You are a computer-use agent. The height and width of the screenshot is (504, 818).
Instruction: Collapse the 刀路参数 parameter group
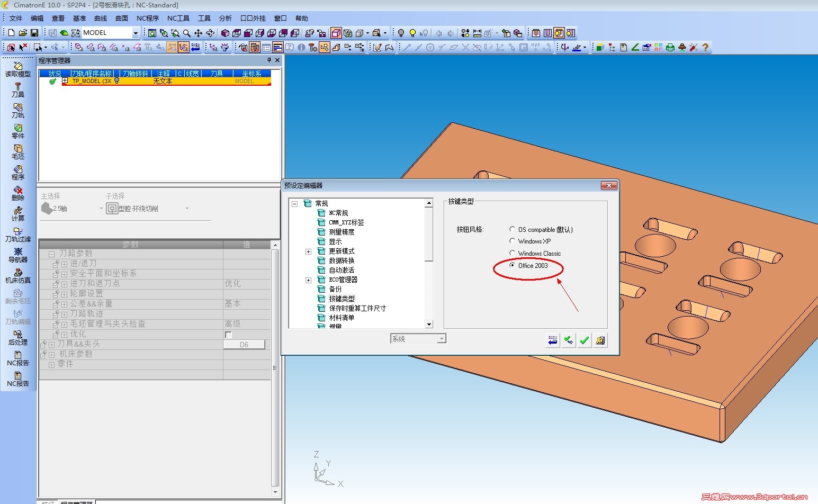click(x=51, y=254)
